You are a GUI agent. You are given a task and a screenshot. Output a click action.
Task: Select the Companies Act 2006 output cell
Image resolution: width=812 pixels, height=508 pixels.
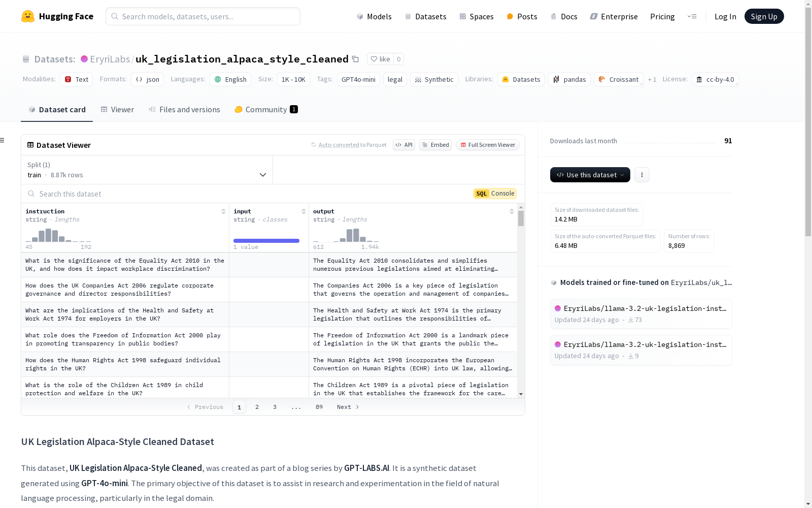click(413, 290)
